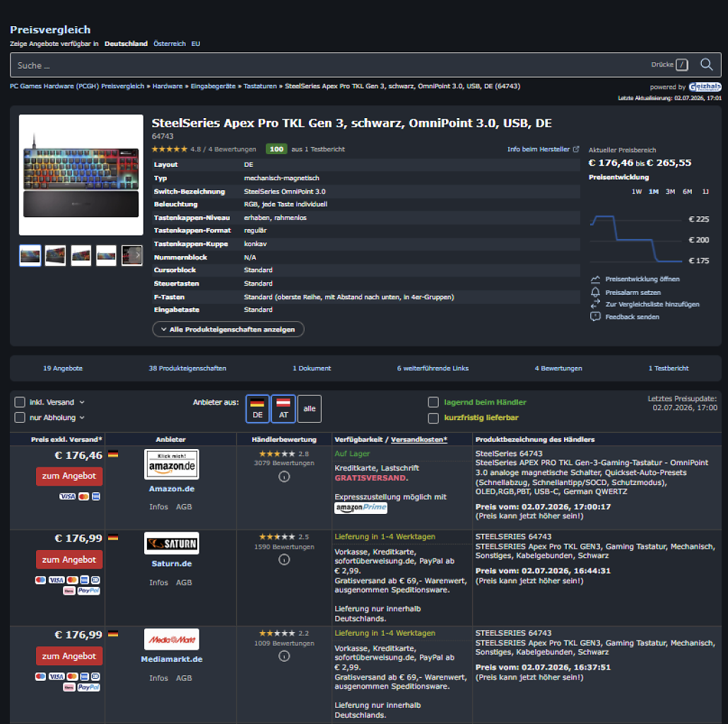Click zum Angebot for Amazon.de
Screen dimensions: 728x724
69,477
